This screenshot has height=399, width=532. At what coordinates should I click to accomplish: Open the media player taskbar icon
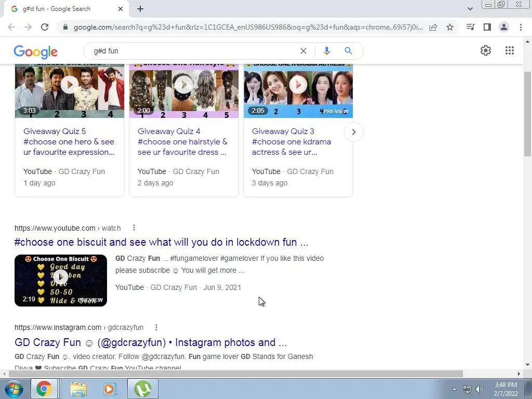click(x=109, y=389)
